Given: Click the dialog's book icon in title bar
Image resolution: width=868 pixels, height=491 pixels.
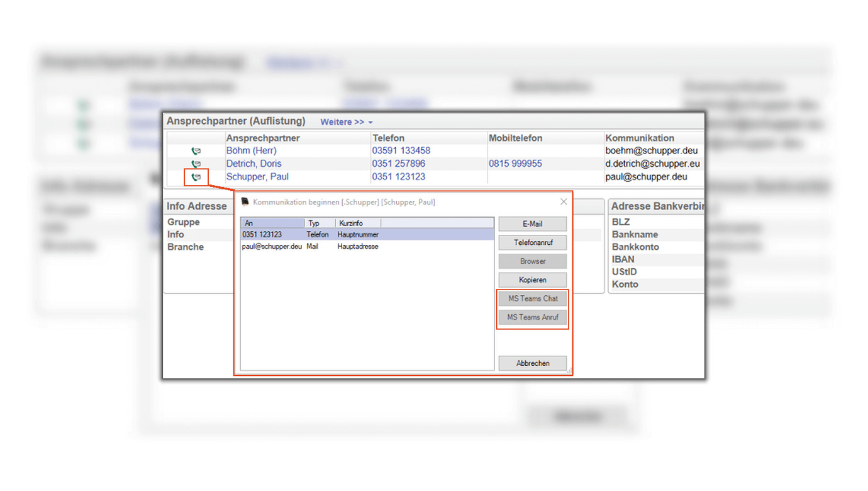Looking at the screenshot, I should 245,202.
